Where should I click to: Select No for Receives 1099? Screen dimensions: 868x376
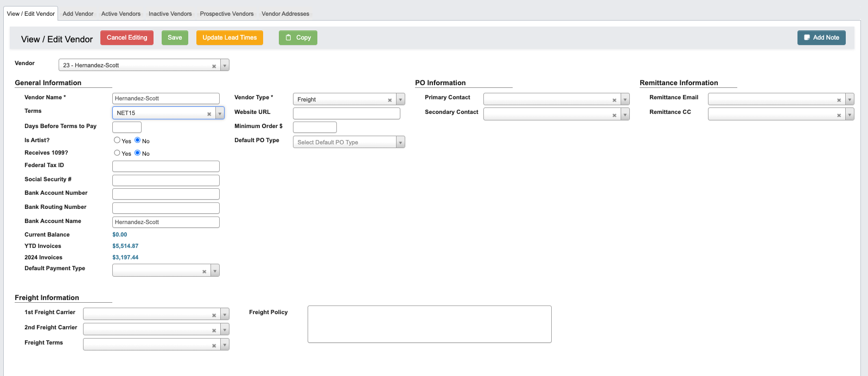pyautogui.click(x=137, y=153)
